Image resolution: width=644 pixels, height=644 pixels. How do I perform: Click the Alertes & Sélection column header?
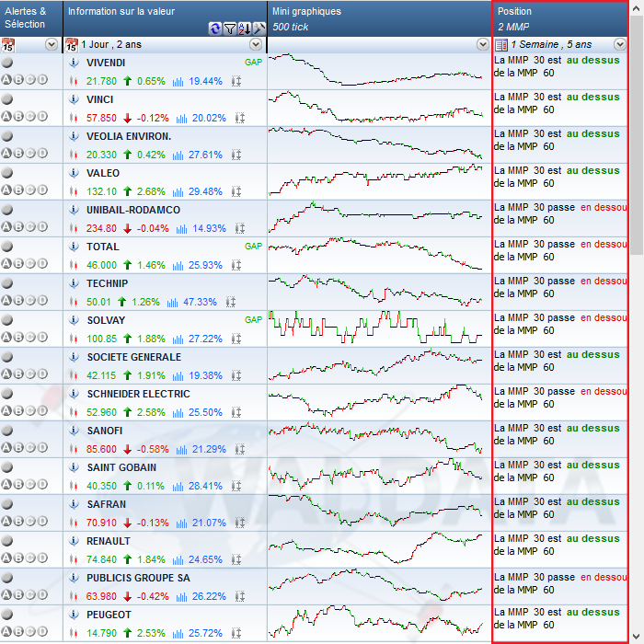pos(31,18)
